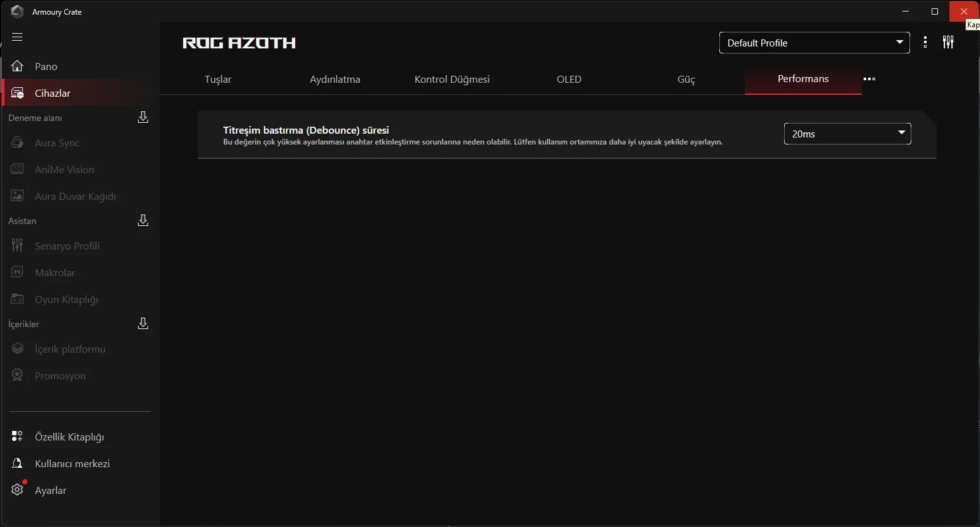
Task: Click the İçerikler section label
Action: pos(24,324)
